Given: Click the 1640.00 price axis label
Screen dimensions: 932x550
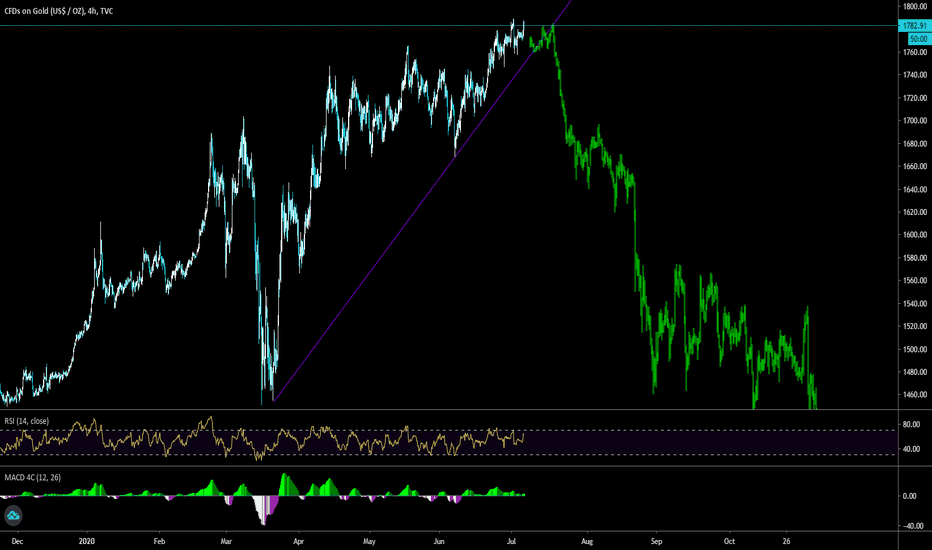Looking at the screenshot, I should (x=915, y=189).
